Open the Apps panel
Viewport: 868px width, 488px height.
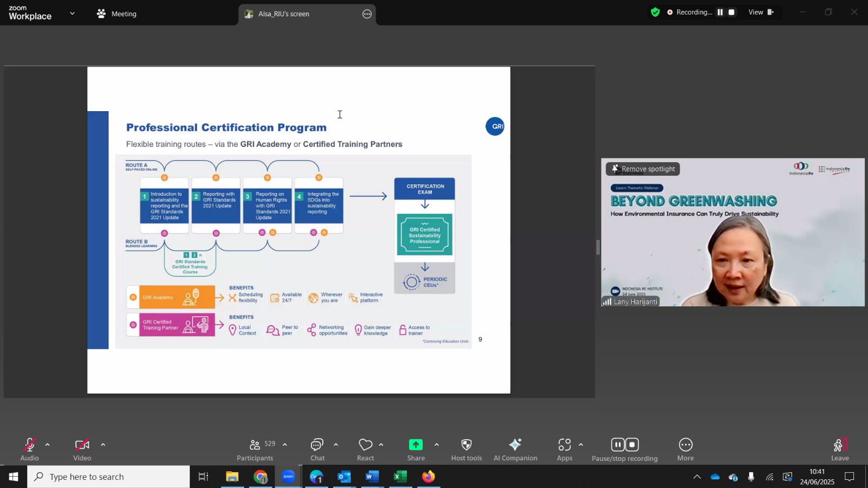[565, 450]
